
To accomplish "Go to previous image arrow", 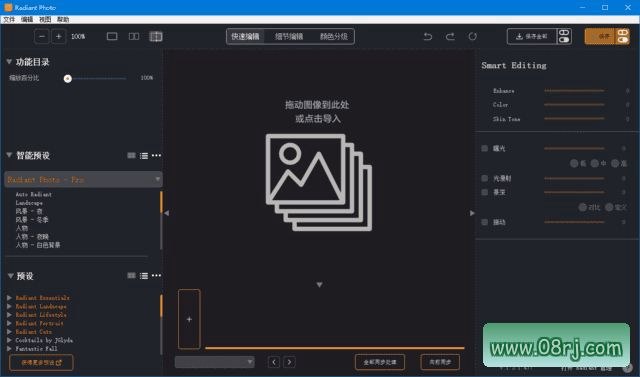I will 274,362.
